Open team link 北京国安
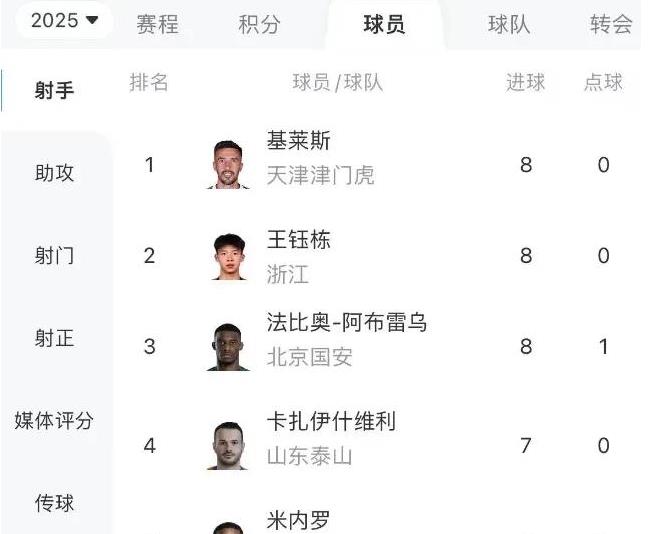 coord(309,357)
